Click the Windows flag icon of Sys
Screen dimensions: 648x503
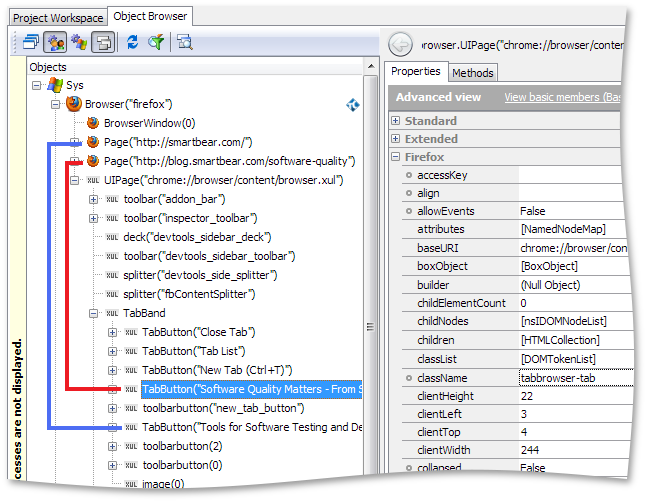(55, 85)
